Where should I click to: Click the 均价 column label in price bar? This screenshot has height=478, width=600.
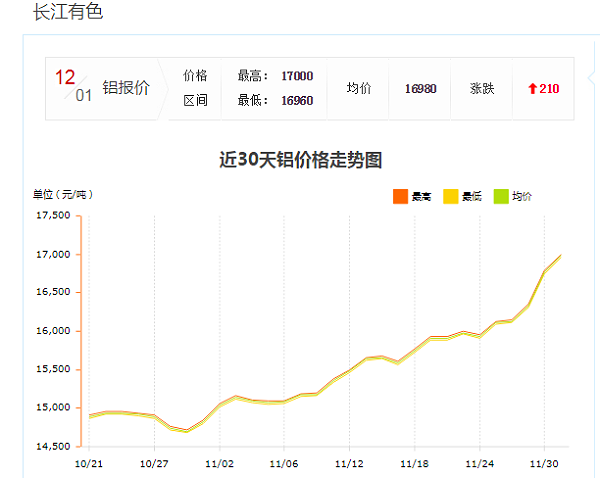click(x=359, y=88)
